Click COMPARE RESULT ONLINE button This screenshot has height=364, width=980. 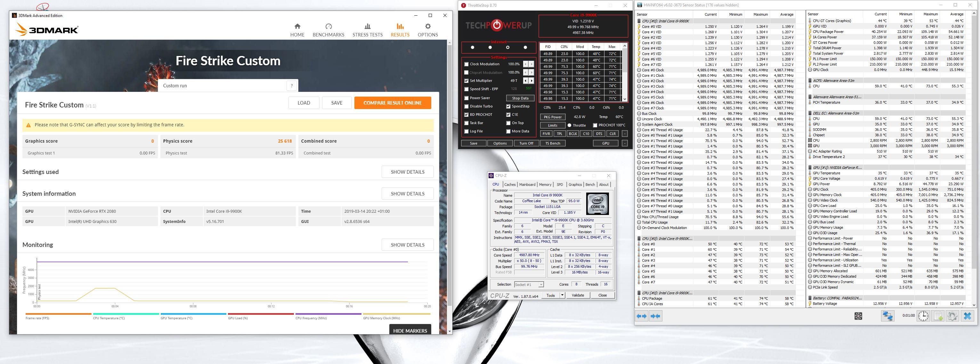[393, 103]
